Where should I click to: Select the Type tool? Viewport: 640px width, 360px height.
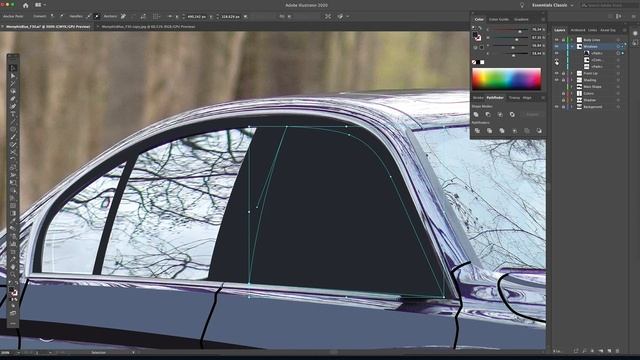(x=13, y=114)
